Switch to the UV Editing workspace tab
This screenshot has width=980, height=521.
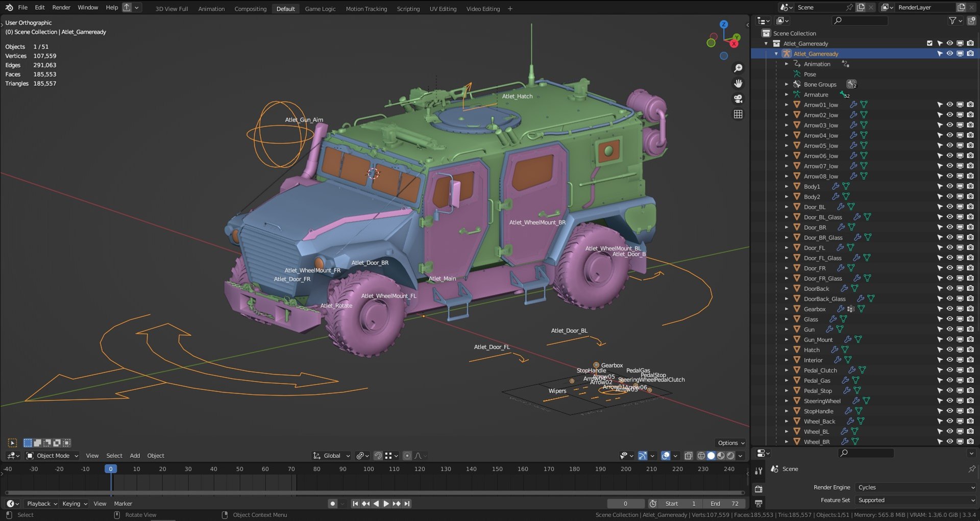[443, 9]
